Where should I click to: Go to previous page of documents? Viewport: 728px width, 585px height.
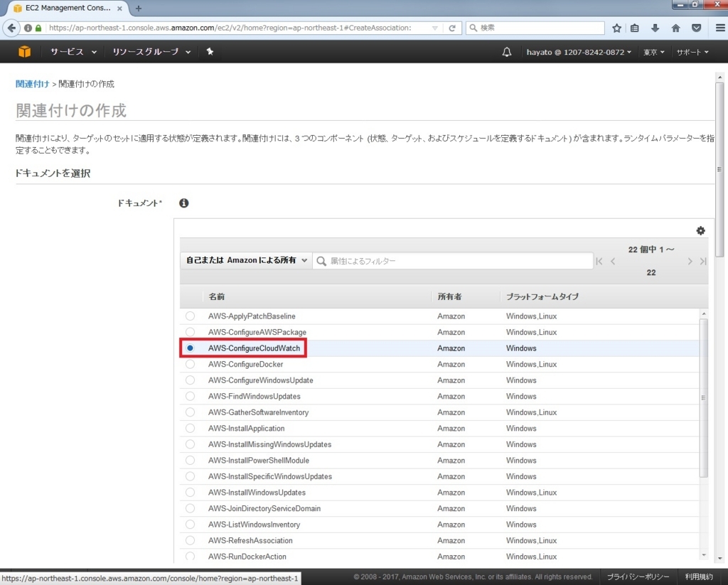click(x=613, y=262)
